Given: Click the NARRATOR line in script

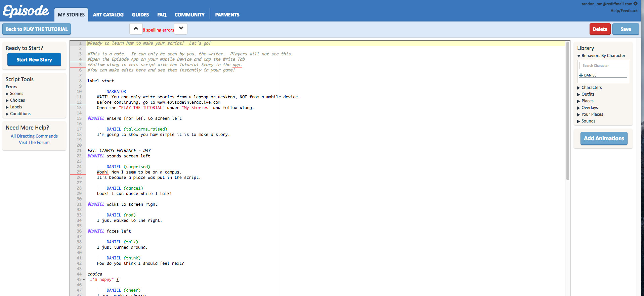Looking at the screenshot, I should point(116,92).
